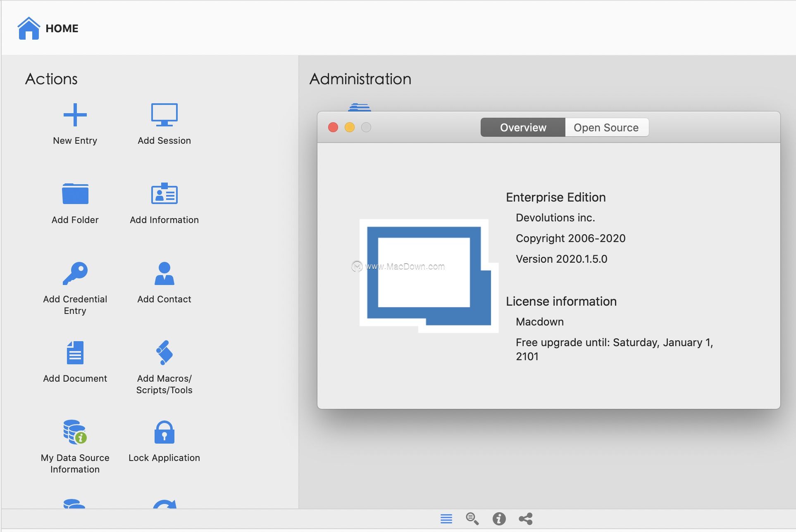Close the About window with red button
Viewport: 796px width, 532px height.
(333, 127)
